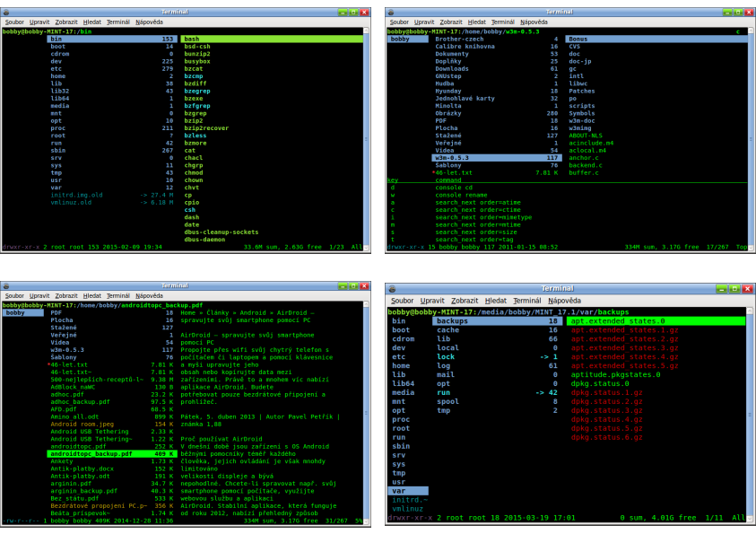The image size is (756, 534).
Task: Select the dpkg.status.6.gz file
Action: pyautogui.click(x=606, y=438)
